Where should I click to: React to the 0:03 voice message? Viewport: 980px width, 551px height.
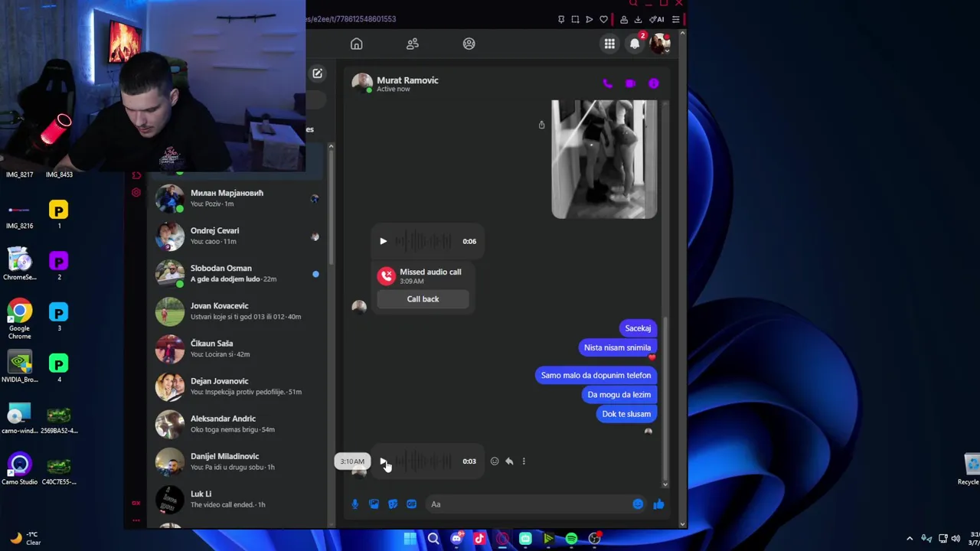pyautogui.click(x=495, y=461)
